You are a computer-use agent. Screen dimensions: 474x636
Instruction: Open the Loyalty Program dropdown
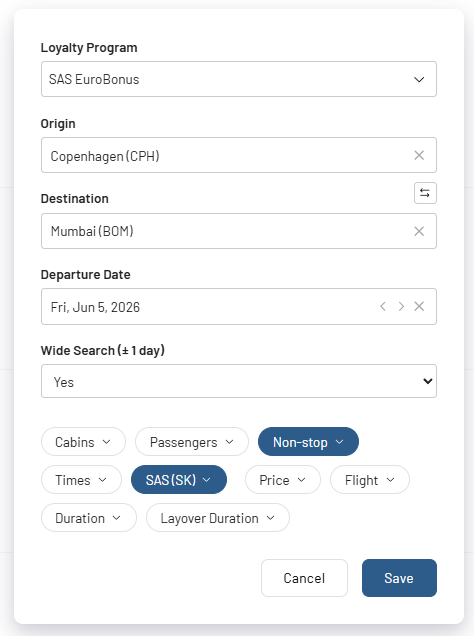(x=239, y=79)
